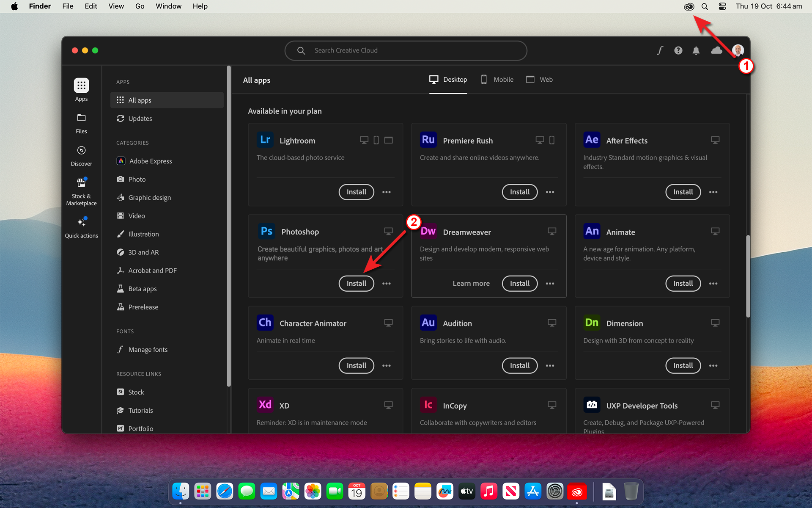This screenshot has height=508, width=812.
Task: Switch to the Web tab
Action: pyautogui.click(x=539, y=80)
